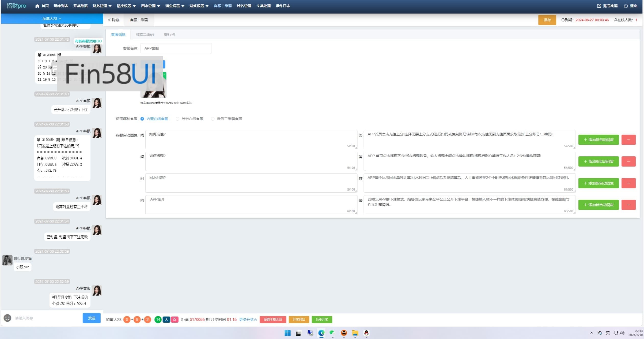Viewport: 644px width, 339px height.
Task: Expand the 财务管理 dropdown menu
Action: point(102,6)
